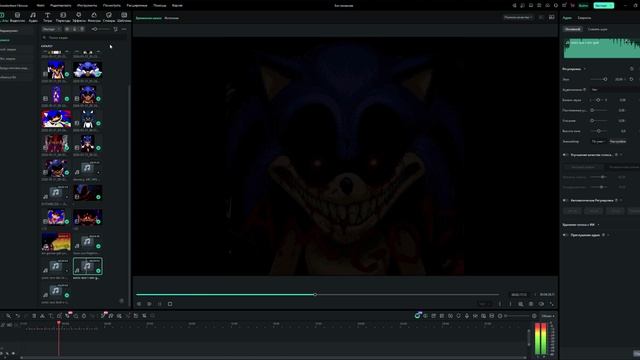
Task: Adjust the Баланс звука knob
Action: pos(598,100)
